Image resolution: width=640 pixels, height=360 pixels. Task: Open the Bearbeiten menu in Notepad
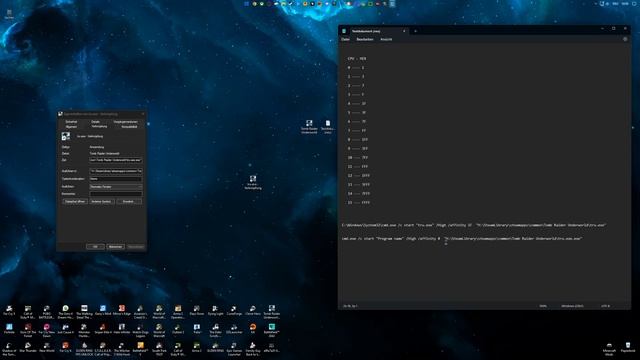365,39
